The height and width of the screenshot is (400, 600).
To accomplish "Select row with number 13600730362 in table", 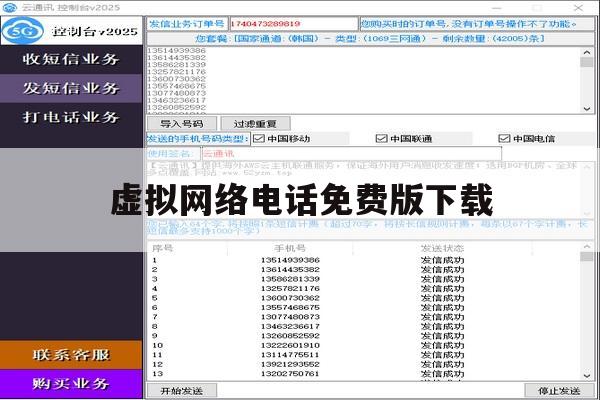I will (364, 298).
